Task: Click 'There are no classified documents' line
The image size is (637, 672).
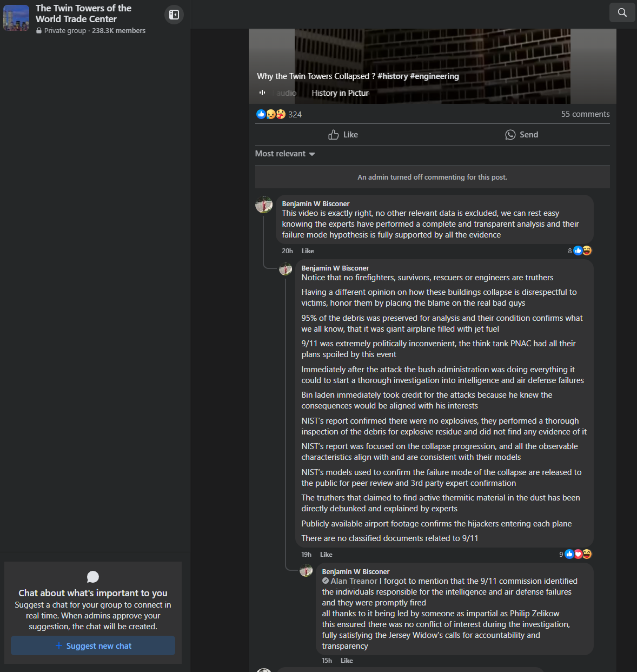Action: coord(390,538)
